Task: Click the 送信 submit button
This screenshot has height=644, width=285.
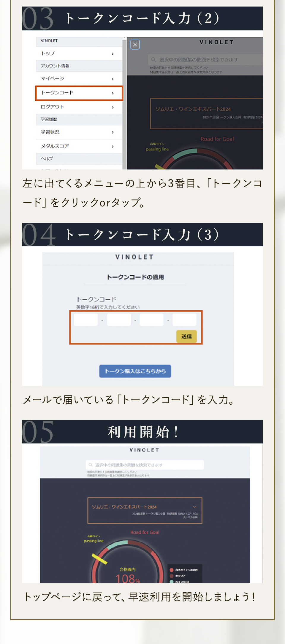Action: coord(186,336)
